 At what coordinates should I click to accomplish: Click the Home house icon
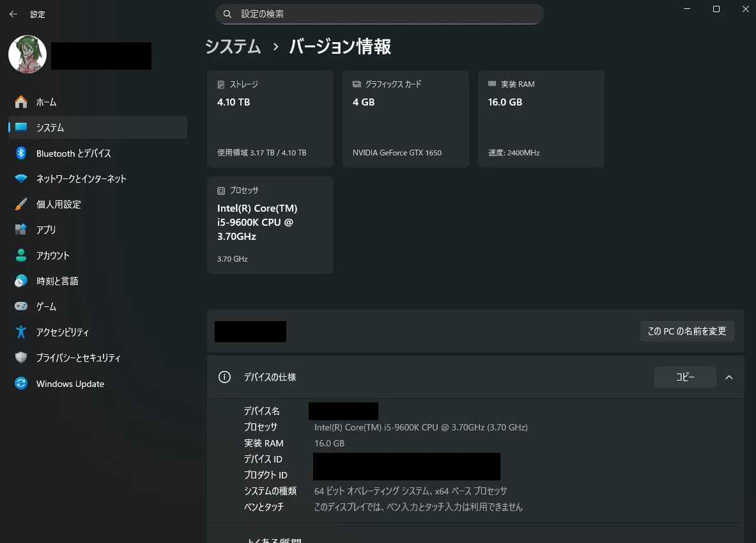[21, 102]
